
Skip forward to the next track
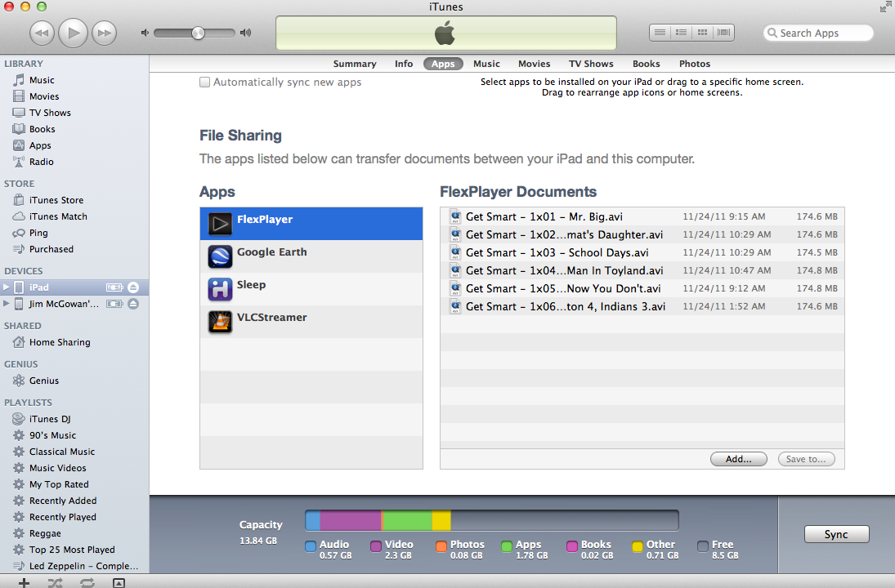click(x=105, y=33)
